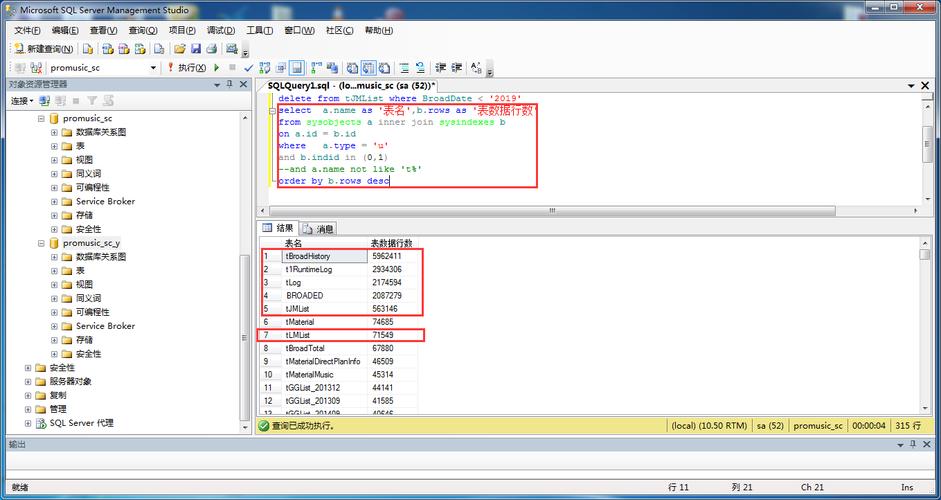Viewport: 941px width, 500px height.
Task: Switch to Results to File
Action: [x=385, y=68]
